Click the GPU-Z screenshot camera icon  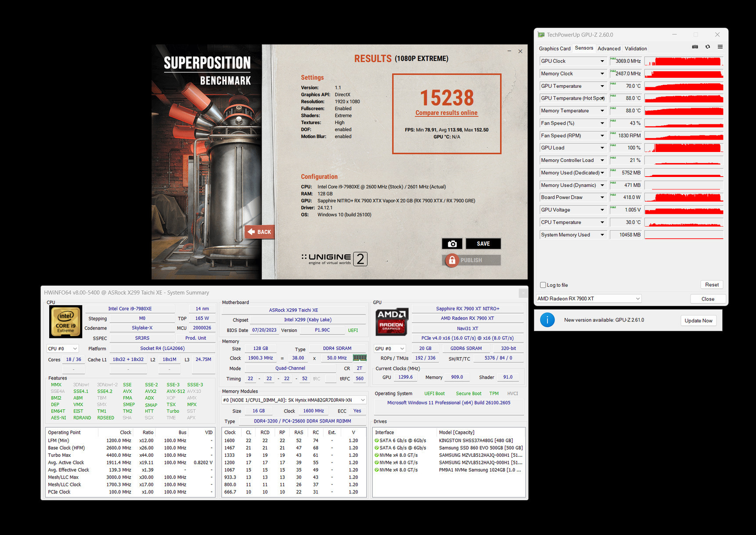click(x=695, y=47)
